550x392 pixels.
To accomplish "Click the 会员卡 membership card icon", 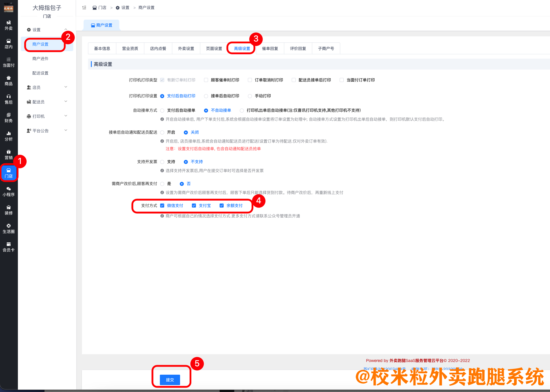I will (x=9, y=247).
